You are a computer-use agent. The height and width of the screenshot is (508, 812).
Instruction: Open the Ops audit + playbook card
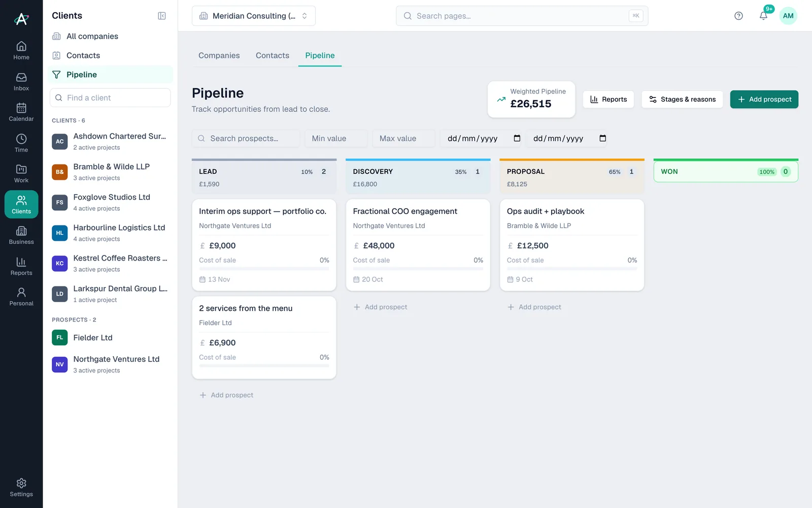point(572,245)
